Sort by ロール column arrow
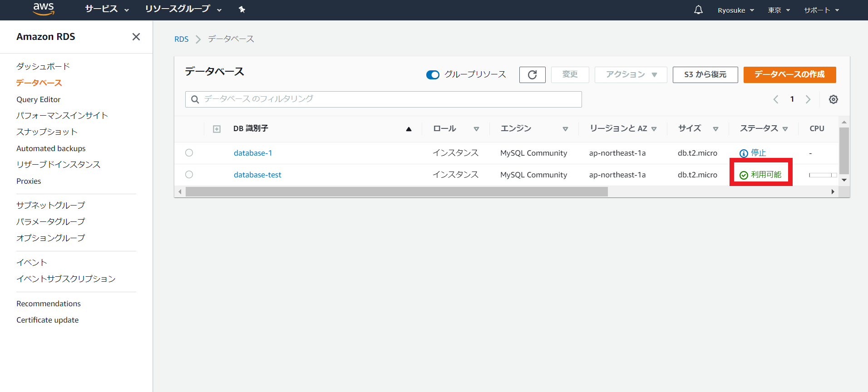The image size is (868, 392). (476, 129)
